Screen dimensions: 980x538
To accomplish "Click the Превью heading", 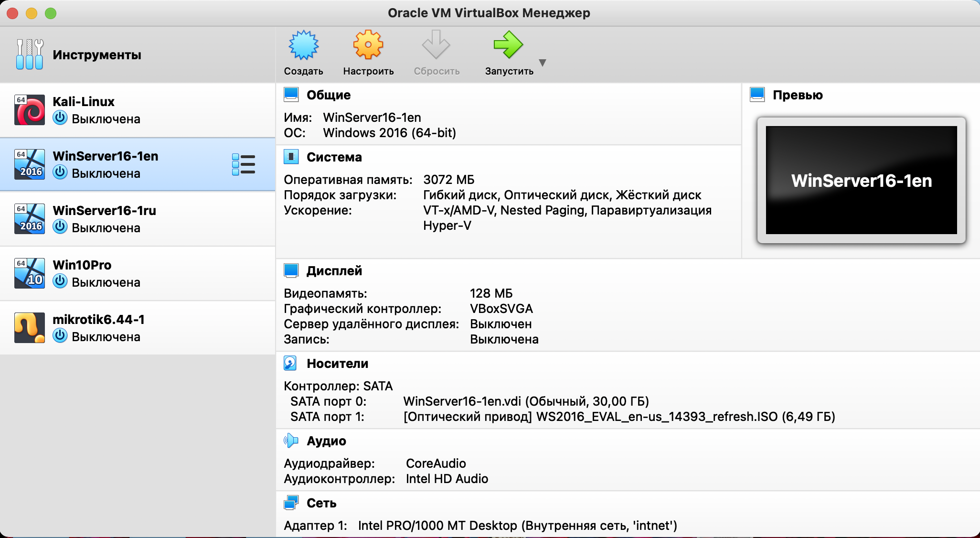I will coord(798,95).
